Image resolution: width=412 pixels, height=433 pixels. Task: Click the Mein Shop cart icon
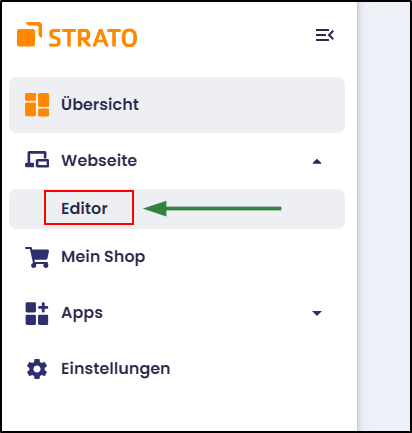click(37, 257)
